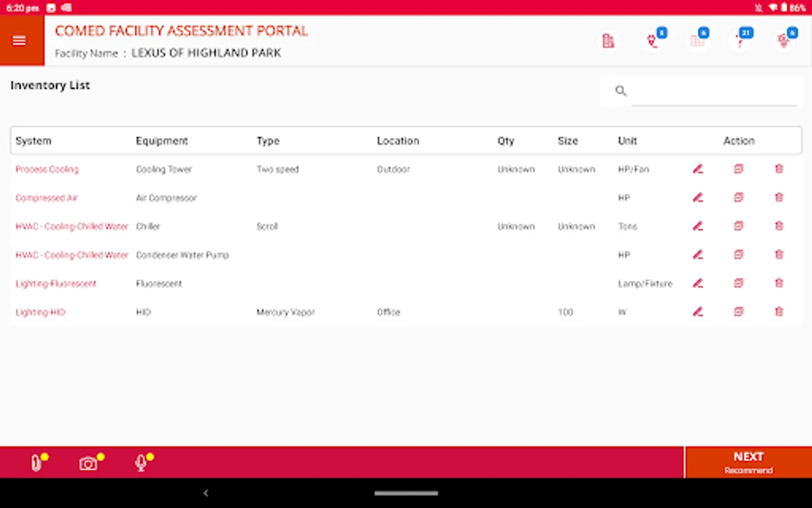Select the Office location cell
The image size is (812, 508).
click(x=389, y=312)
